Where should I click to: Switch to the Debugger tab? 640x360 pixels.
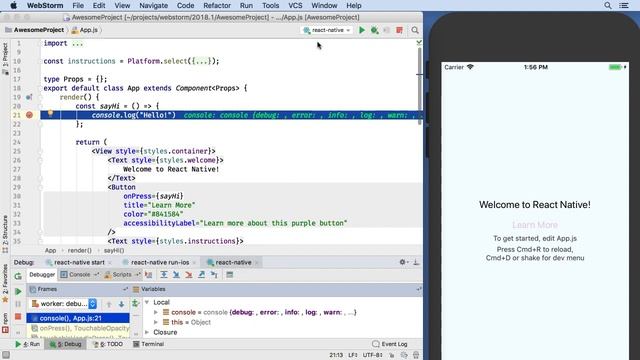tap(42, 275)
